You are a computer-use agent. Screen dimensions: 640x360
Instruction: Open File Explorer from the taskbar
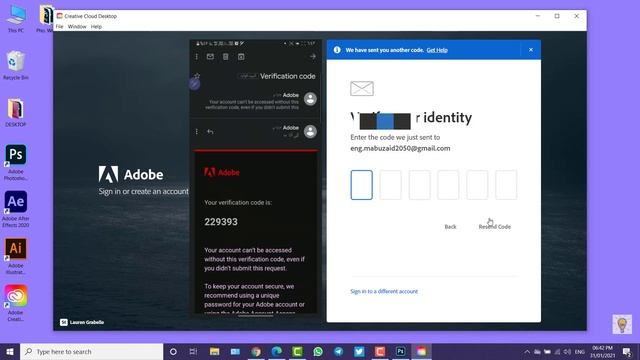[x=214, y=351]
